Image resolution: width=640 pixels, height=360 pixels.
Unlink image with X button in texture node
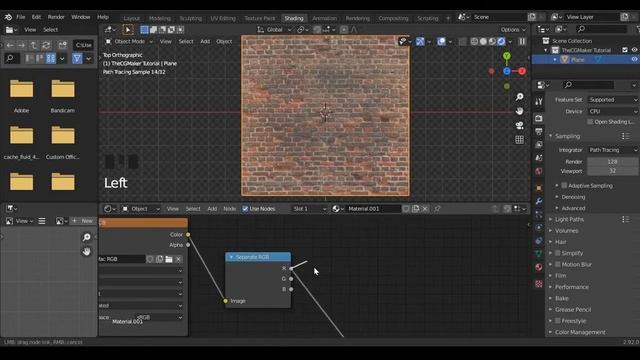point(178,259)
